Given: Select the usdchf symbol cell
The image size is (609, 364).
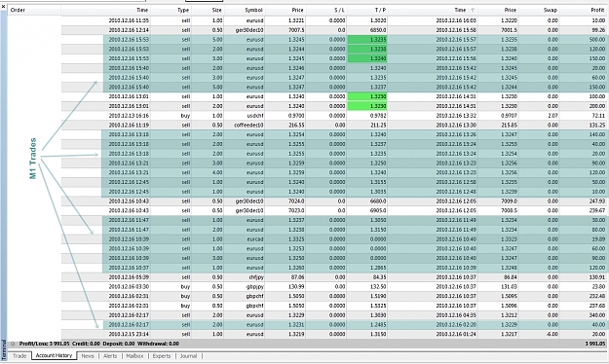Looking at the screenshot, I should [254, 116].
